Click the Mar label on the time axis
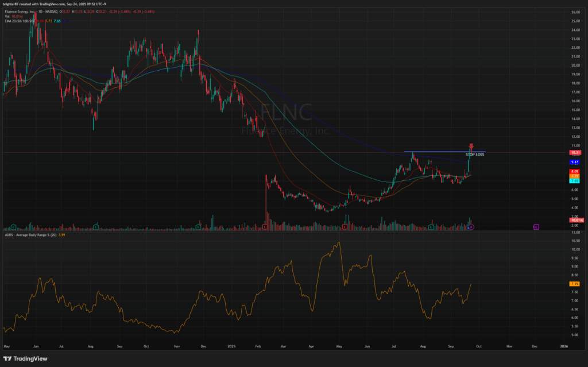Viewport: 588px width, 367px height. coord(284,346)
